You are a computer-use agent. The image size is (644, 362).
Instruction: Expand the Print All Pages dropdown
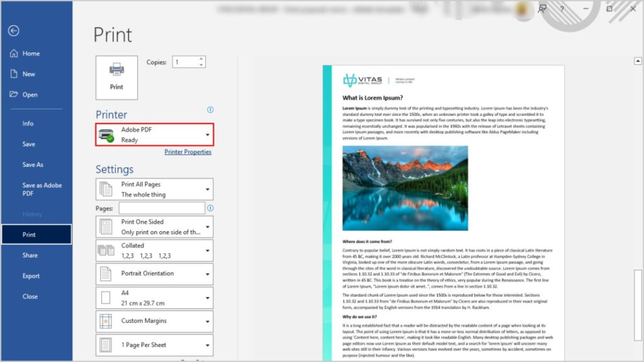155,189
